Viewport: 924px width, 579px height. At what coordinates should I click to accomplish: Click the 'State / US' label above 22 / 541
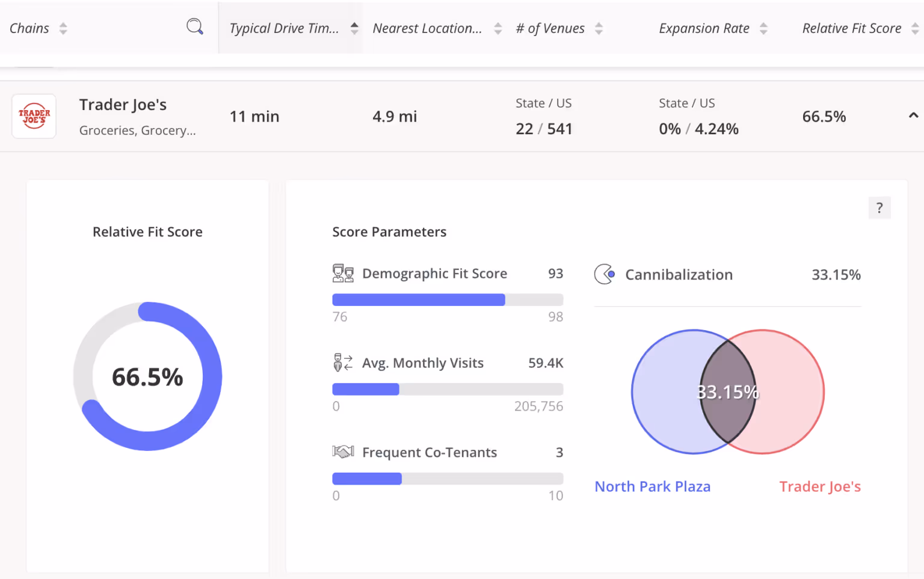(x=544, y=103)
